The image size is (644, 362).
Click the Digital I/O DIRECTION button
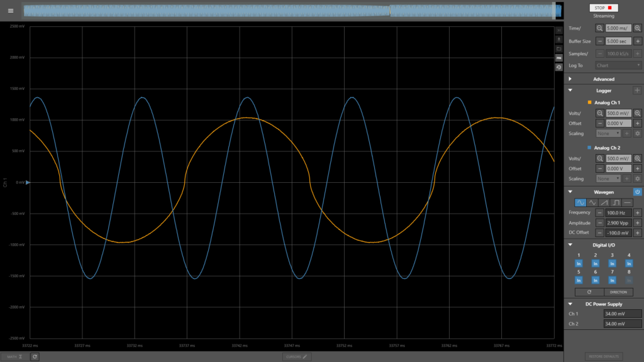tap(619, 292)
